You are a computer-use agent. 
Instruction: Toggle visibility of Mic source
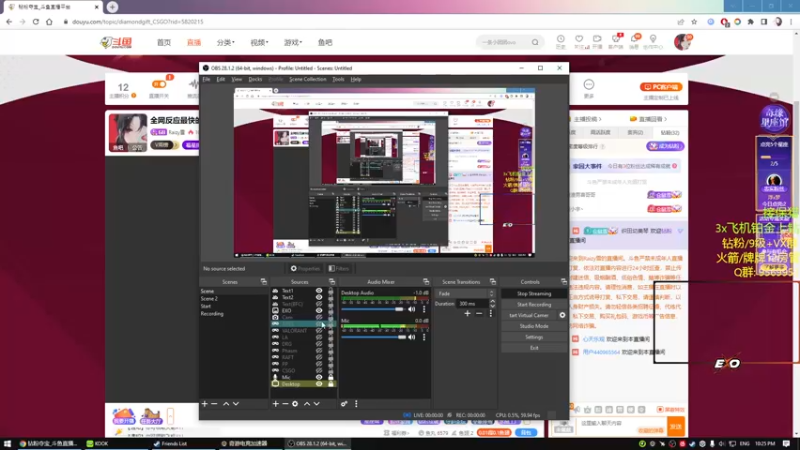click(319, 377)
